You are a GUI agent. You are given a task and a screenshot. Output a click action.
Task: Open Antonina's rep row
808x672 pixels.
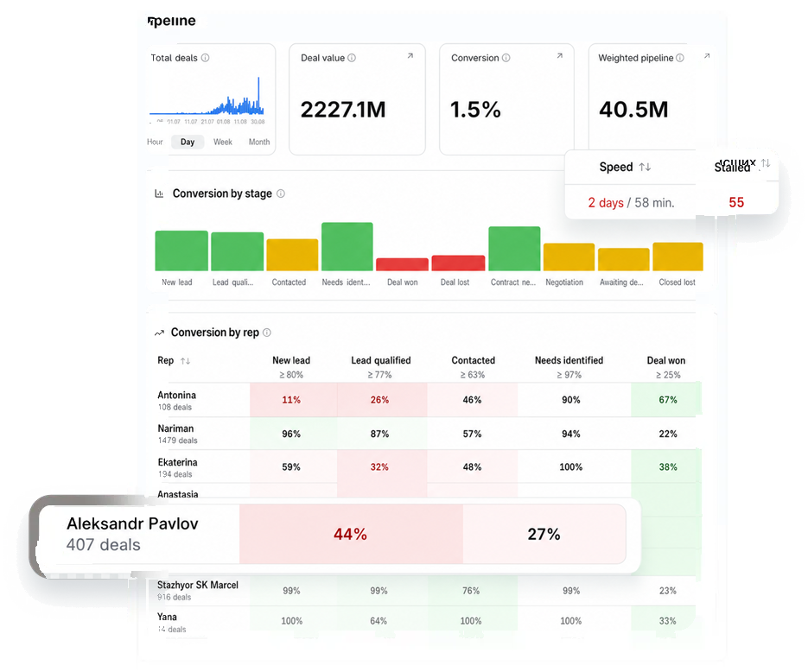click(x=426, y=400)
